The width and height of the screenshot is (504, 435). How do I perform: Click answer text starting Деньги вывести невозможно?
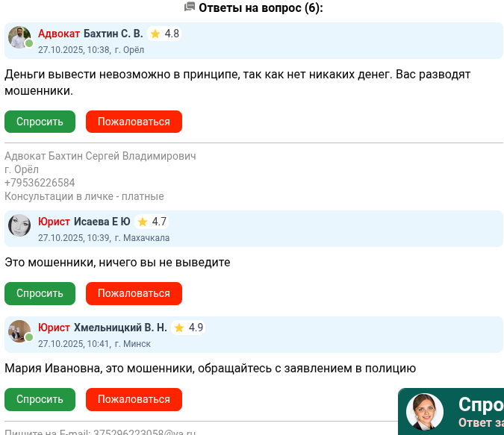coord(237,83)
